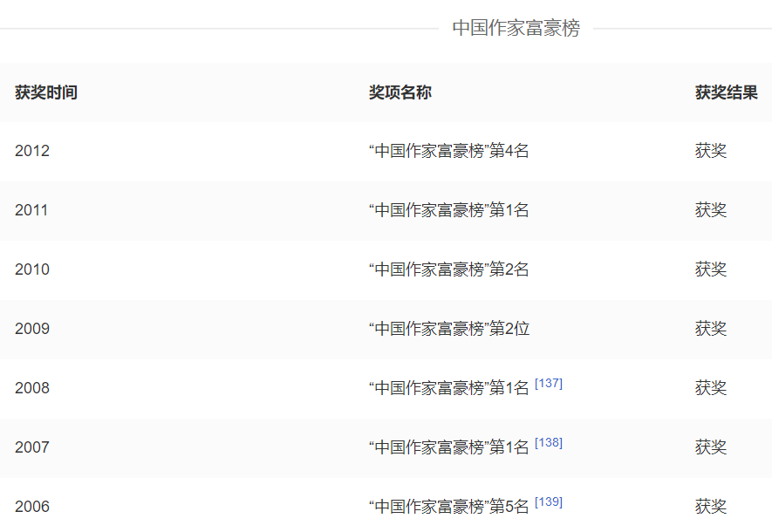Select the 2008 year cell
This screenshot has width=772, height=532.
click(32, 388)
